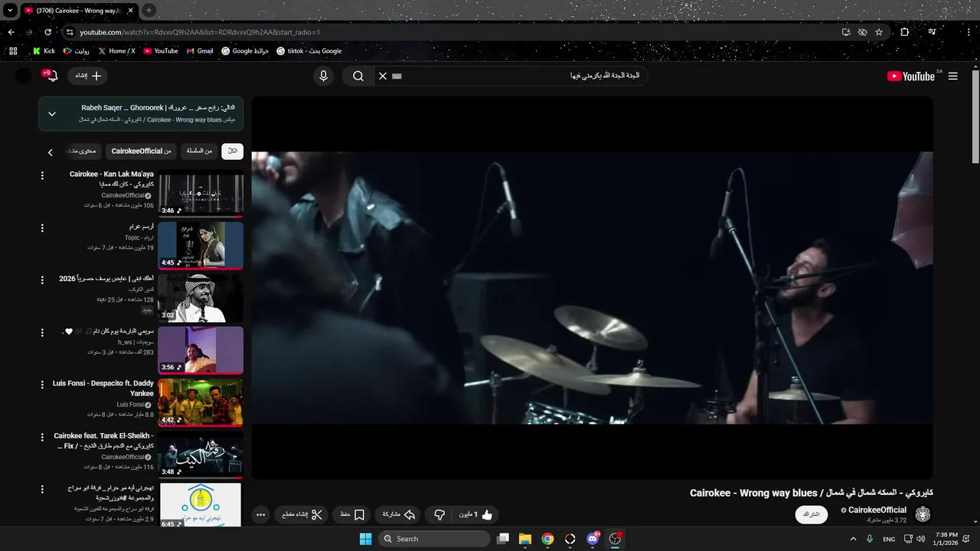Create a clip with the scissors button
This screenshot has height=551, width=980.
tap(301, 515)
